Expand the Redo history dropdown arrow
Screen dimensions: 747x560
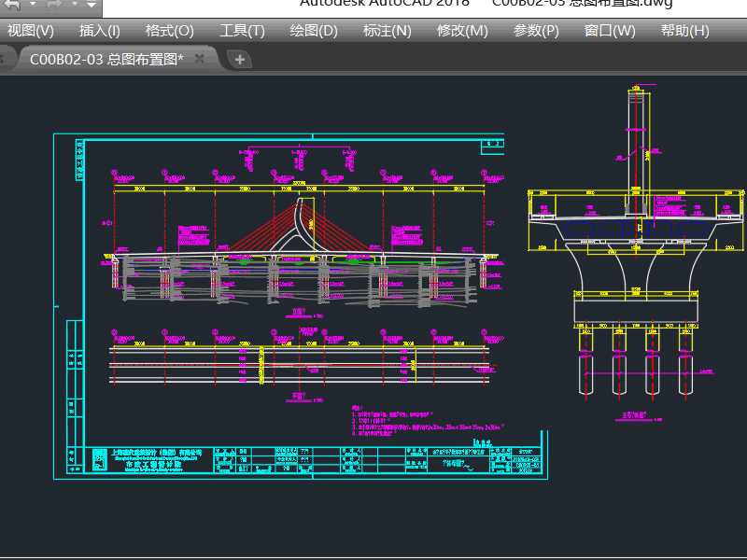pyautogui.click(x=74, y=5)
